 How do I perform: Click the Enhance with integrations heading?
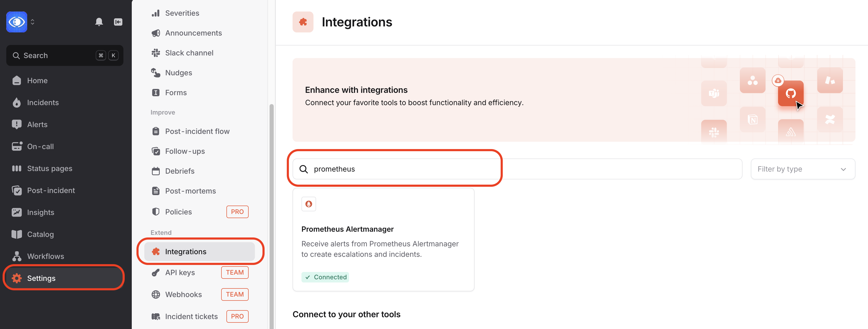coord(356,90)
